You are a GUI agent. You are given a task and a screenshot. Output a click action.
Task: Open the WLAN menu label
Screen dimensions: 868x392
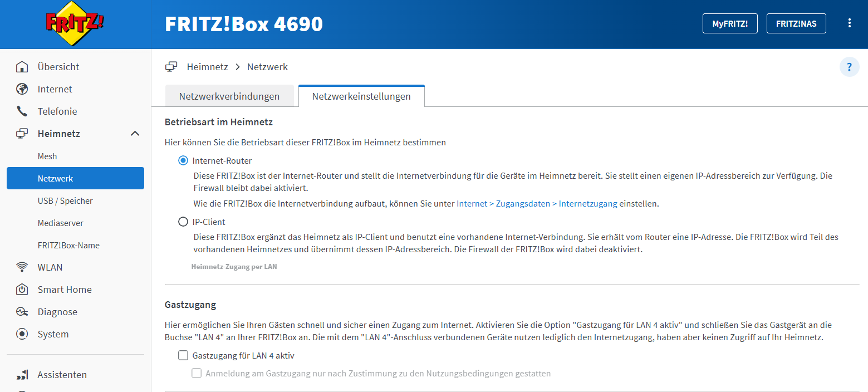click(50, 267)
